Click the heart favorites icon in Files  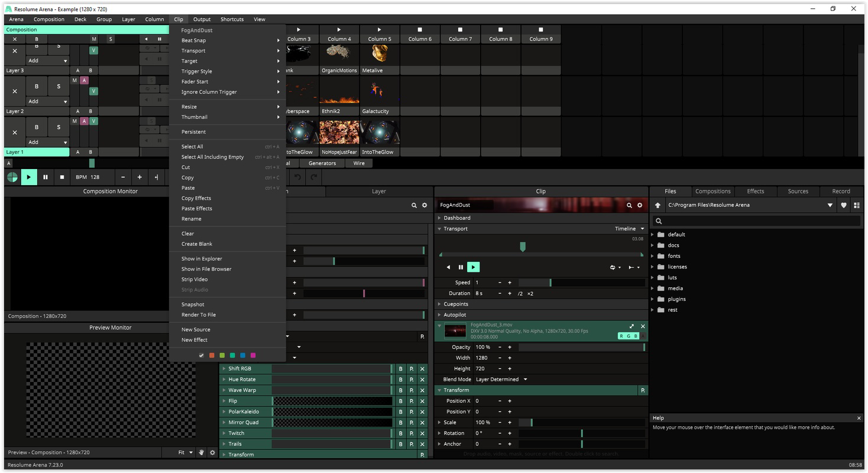point(844,205)
